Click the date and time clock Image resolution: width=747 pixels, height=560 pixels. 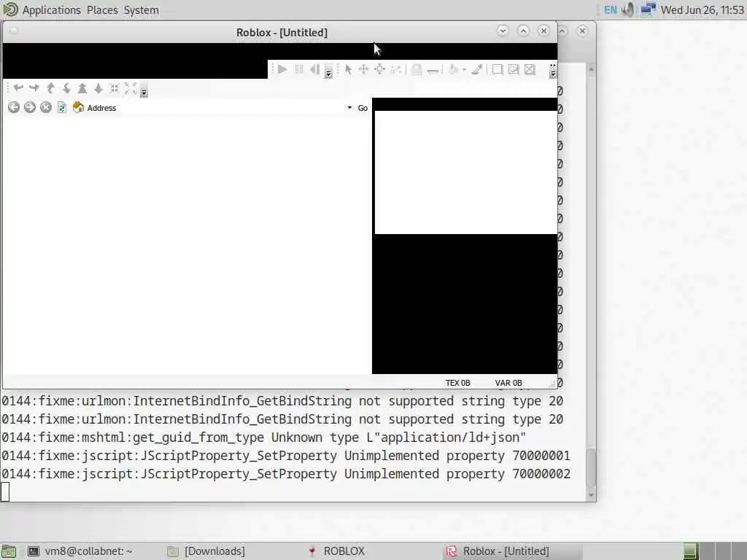click(703, 10)
